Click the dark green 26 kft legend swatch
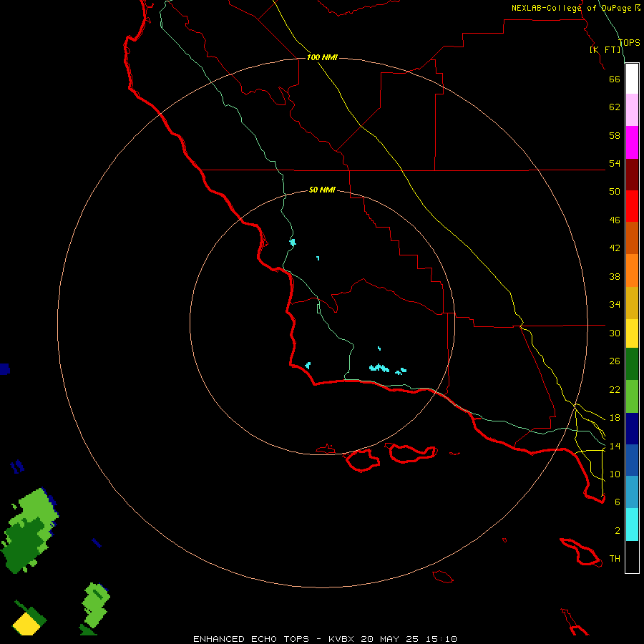The width and height of the screenshot is (644, 644). click(x=632, y=364)
